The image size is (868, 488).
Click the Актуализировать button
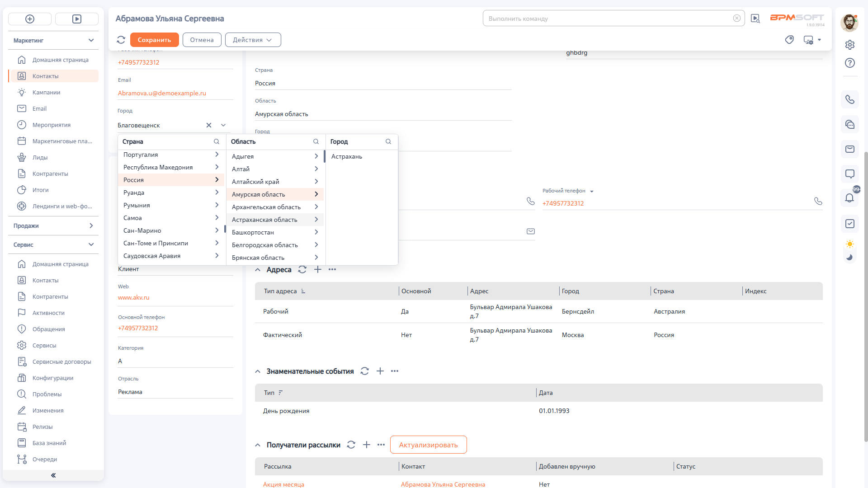coord(428,445)
